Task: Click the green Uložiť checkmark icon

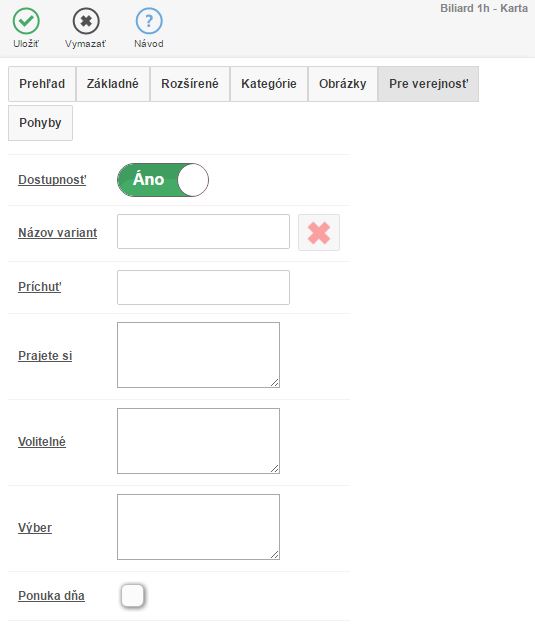Action: point(26,21)
